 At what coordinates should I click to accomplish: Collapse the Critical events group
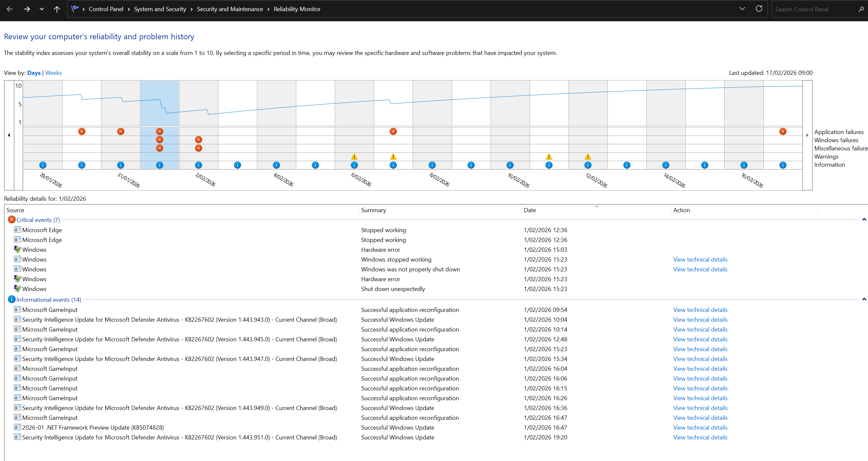point(864,220)
